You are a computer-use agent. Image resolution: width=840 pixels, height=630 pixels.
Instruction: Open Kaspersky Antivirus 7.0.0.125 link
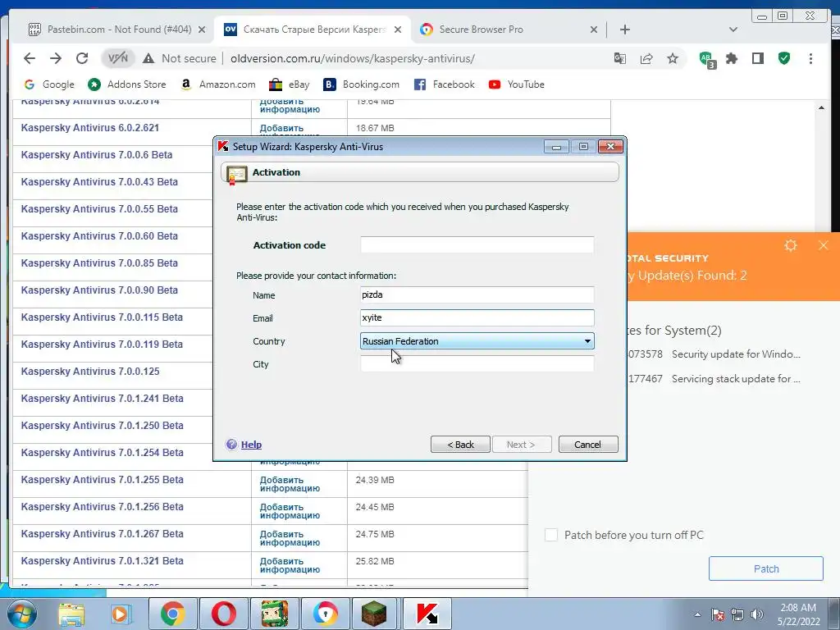(x=90, y=372)
